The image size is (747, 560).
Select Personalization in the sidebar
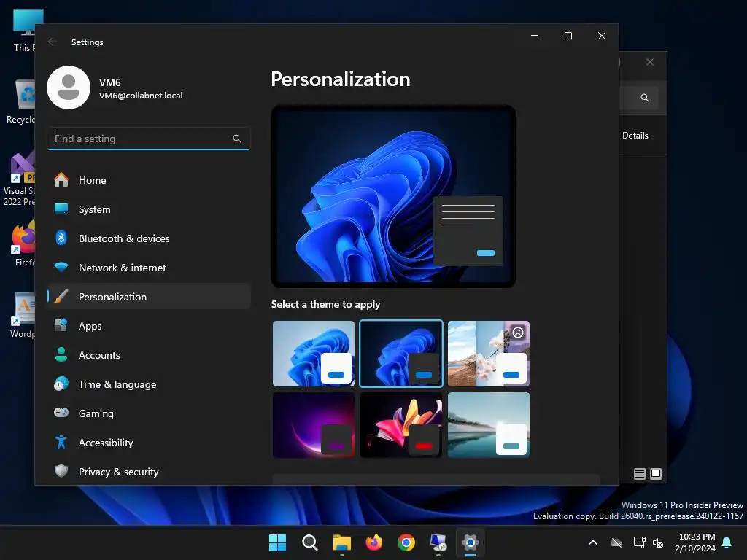tap(149, 297)
